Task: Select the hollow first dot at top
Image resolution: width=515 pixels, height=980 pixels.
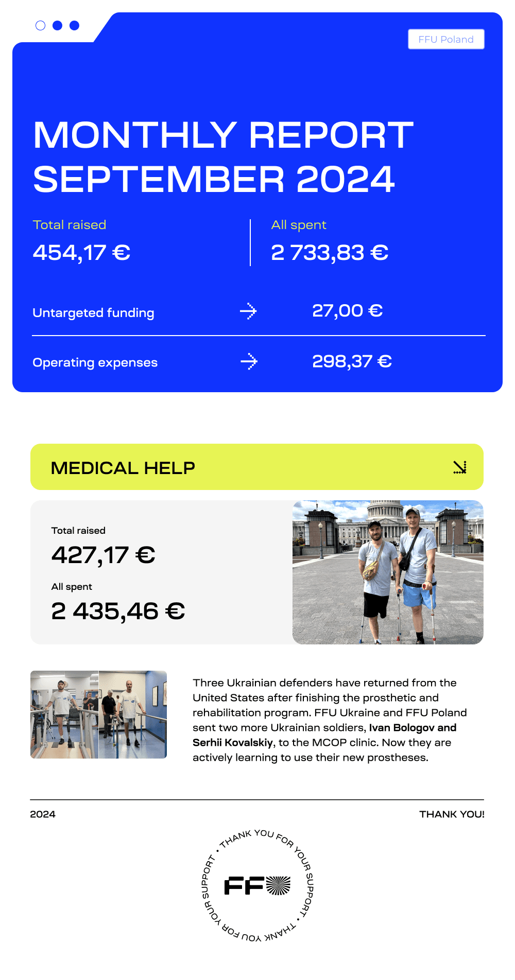Action: [41, 25]
